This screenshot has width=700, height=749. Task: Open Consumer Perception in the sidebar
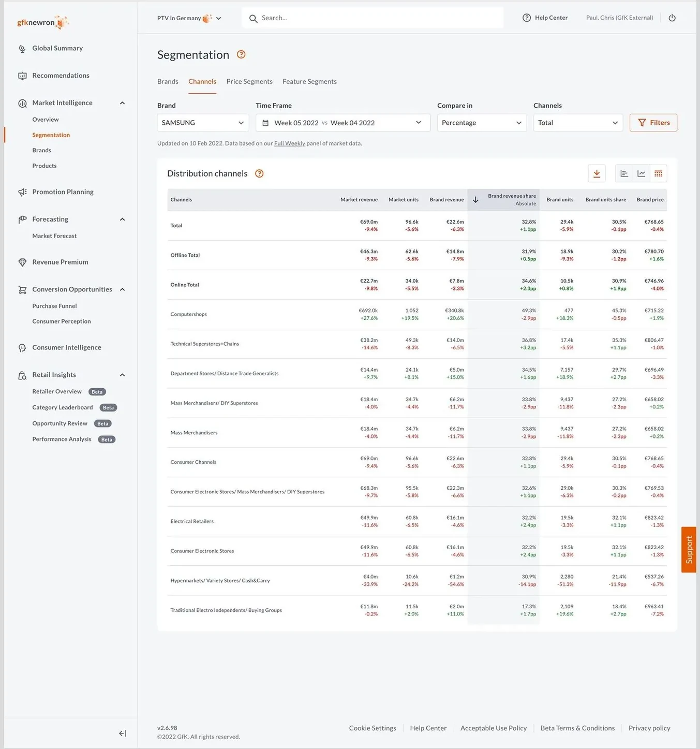pyautogui.click(x=62, y=321)
